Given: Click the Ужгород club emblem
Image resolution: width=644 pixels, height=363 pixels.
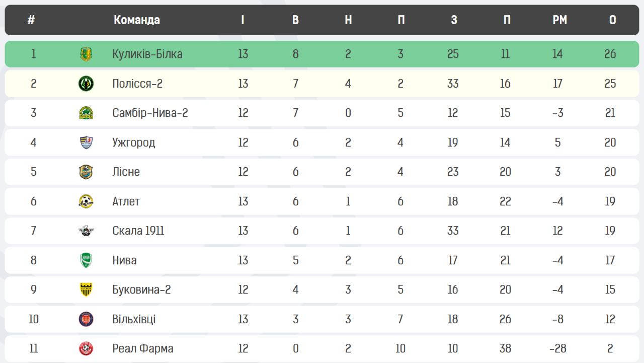Looking at the screenshot, I should 86,142.
